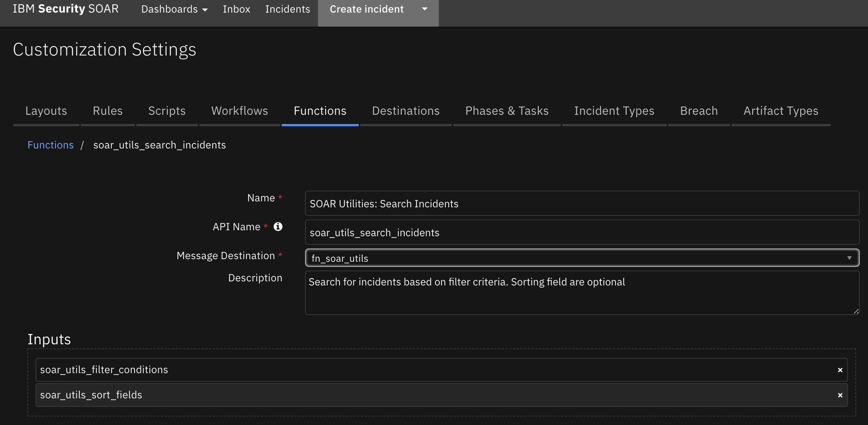This screenshot has width=868, height=425.
Task: Open the Artifact Types tab
Action: click(781, 111)
